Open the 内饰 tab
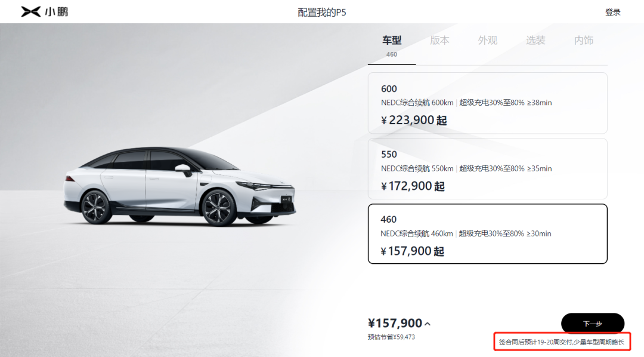This screenshot has width=644, height=357. (x=584, y=41)
